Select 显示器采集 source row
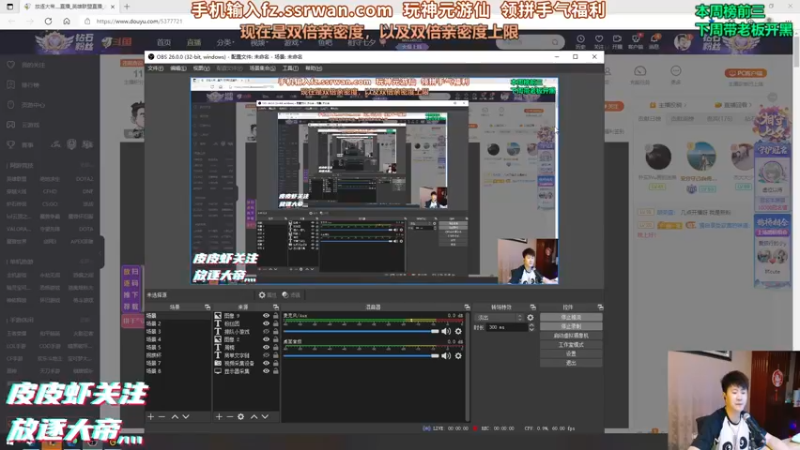Screen dimensions: 800x450 click(x=246, y=371)
